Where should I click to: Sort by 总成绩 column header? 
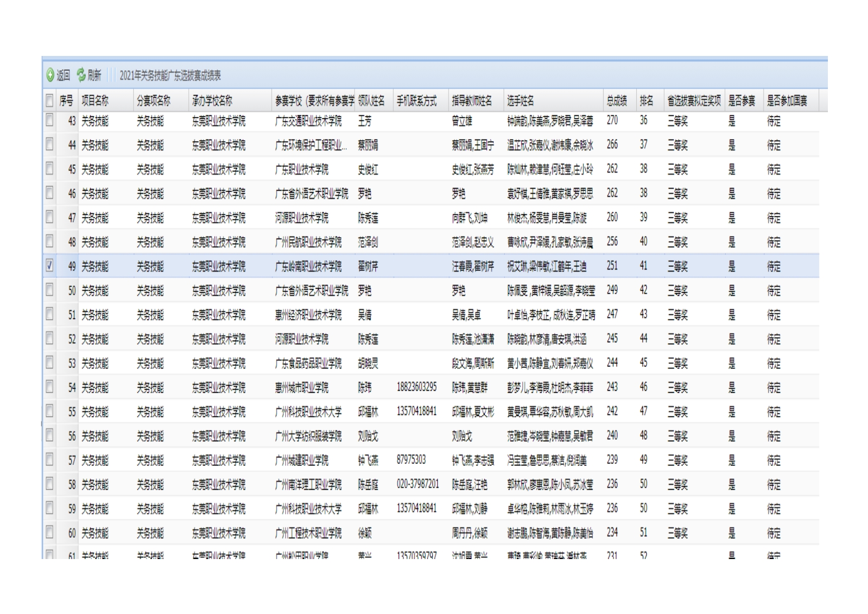(617, 101)
